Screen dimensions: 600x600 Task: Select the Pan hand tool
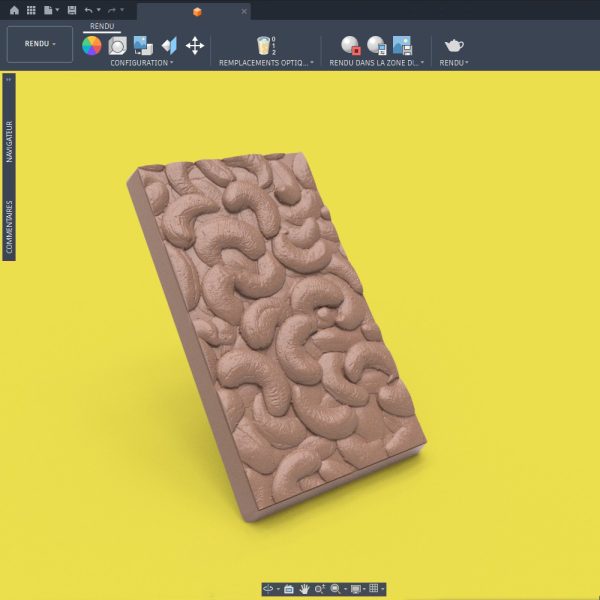pos(304,589)
